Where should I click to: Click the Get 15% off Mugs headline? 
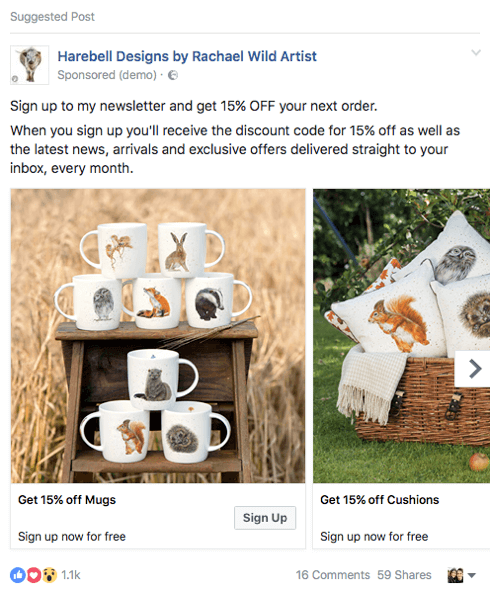point(67,500)
